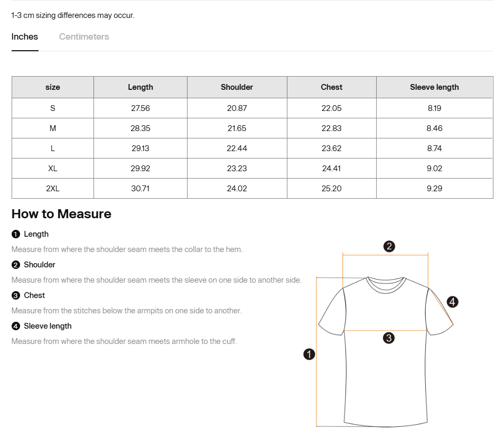Click the number 4 sleeve marker on diagram

[x=452, y=302]
